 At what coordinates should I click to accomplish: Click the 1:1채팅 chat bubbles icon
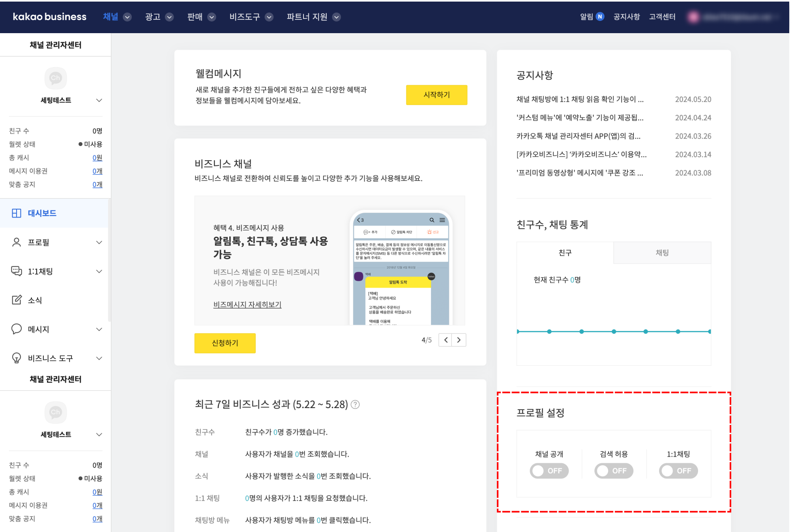coord(17,271)
